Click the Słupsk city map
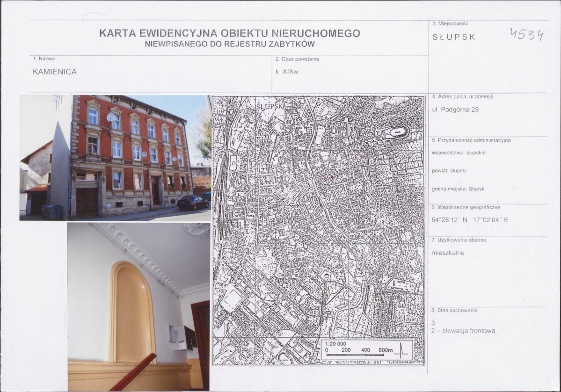Screen dimensions: 561x392 [319, 230]
